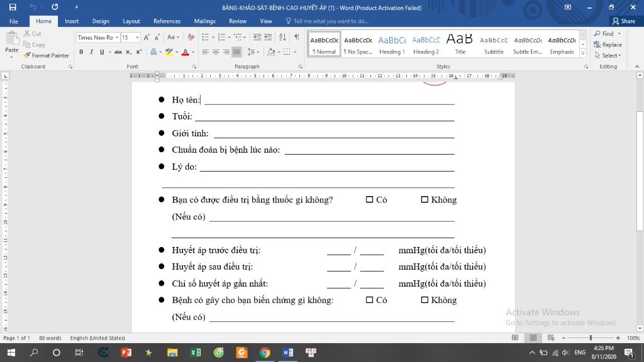The image size is (644, 362).
Task: Clear All Formatting eraser icon
Action: pos(191,37)
